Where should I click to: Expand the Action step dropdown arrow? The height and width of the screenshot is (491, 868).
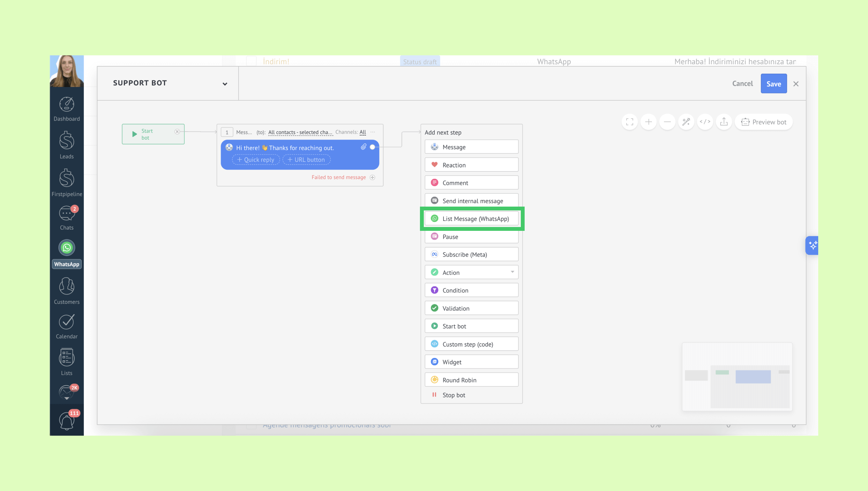pos(512,272)
